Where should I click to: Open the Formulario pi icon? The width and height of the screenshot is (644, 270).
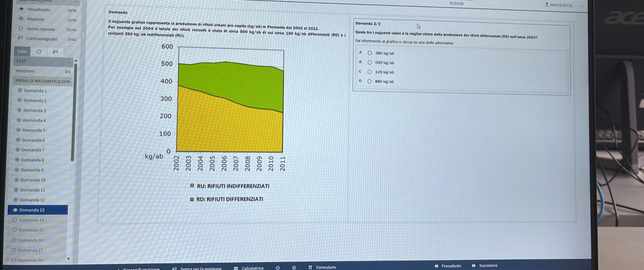pyautogui.click(x=310, y=267)
